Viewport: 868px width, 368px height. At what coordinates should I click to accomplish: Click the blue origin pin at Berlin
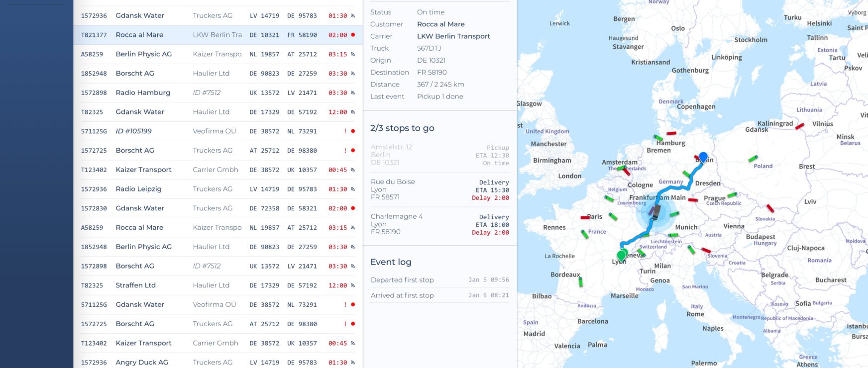703,157
